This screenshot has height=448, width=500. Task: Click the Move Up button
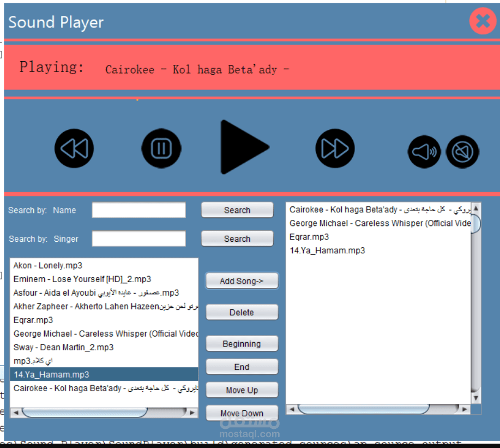click(x=242, y=390)
